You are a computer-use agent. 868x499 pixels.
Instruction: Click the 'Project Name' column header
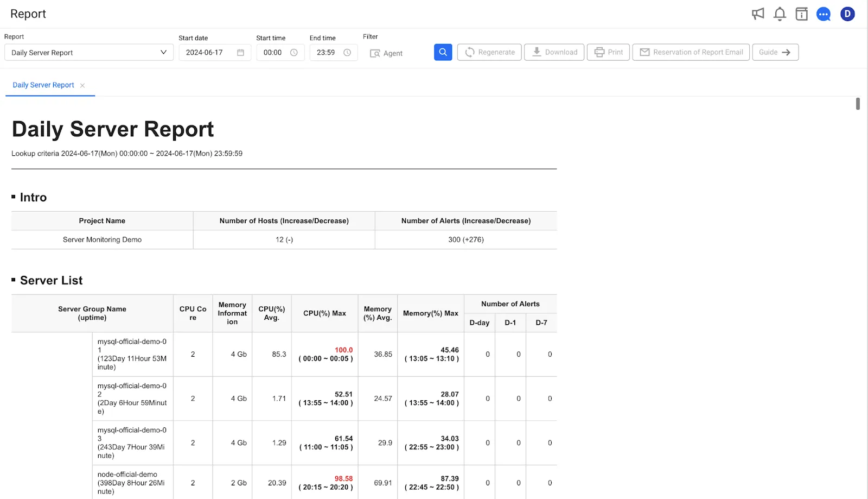[x=102, y=221]
